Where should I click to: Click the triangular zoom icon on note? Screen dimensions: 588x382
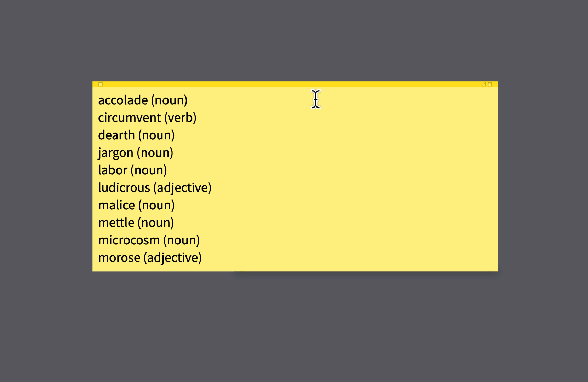click(x=484, y=85)
